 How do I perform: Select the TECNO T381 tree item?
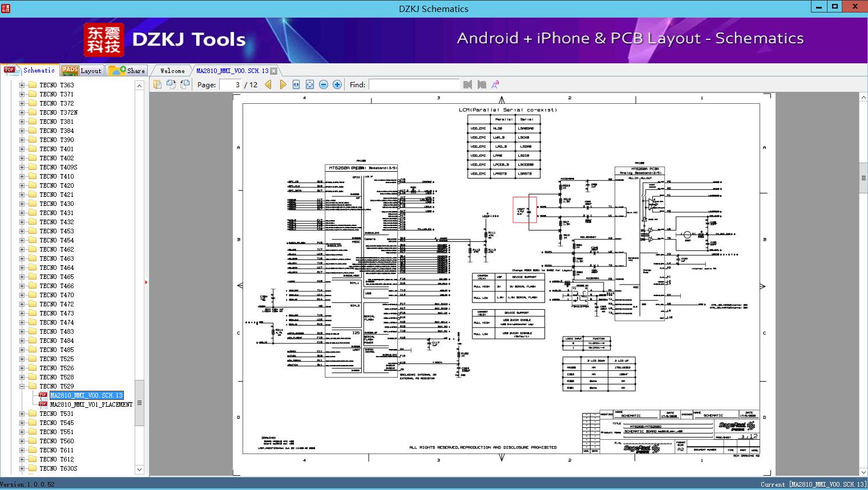56,122
